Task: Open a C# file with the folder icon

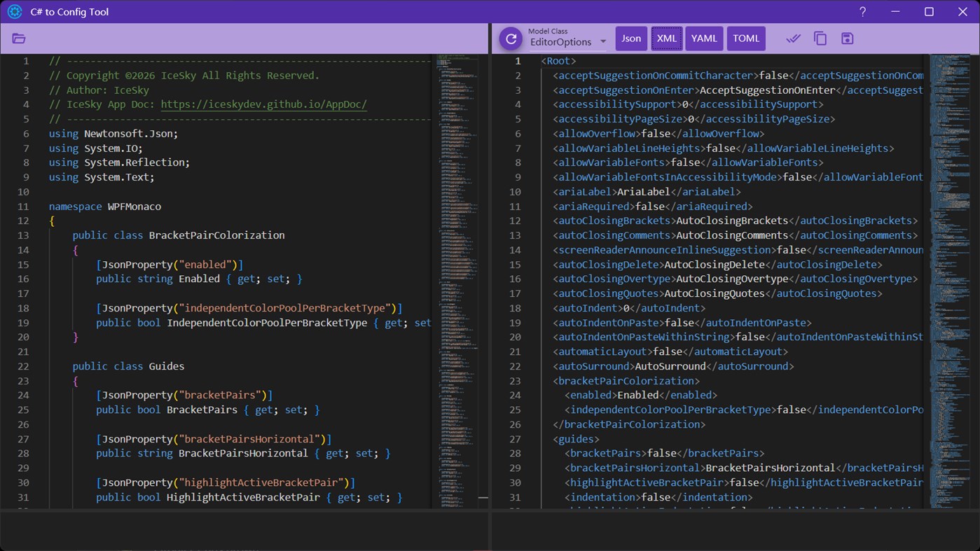Action: coord(19,39)
